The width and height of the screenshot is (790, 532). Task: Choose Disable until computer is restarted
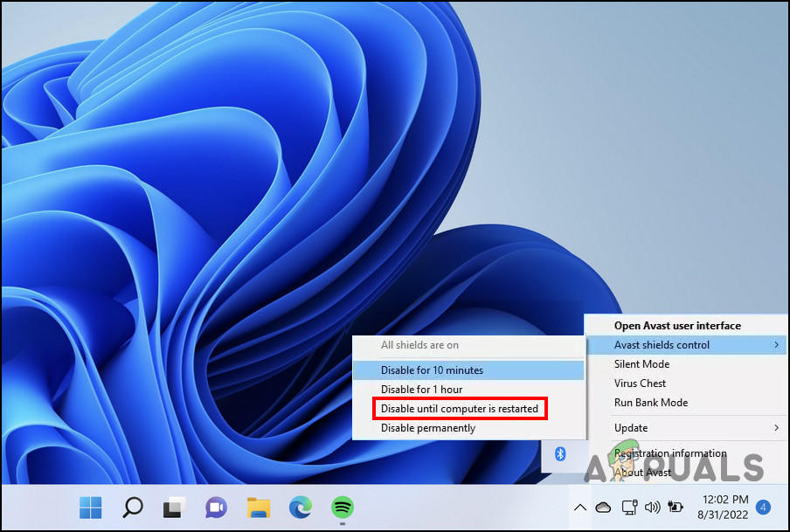point(459,409)
